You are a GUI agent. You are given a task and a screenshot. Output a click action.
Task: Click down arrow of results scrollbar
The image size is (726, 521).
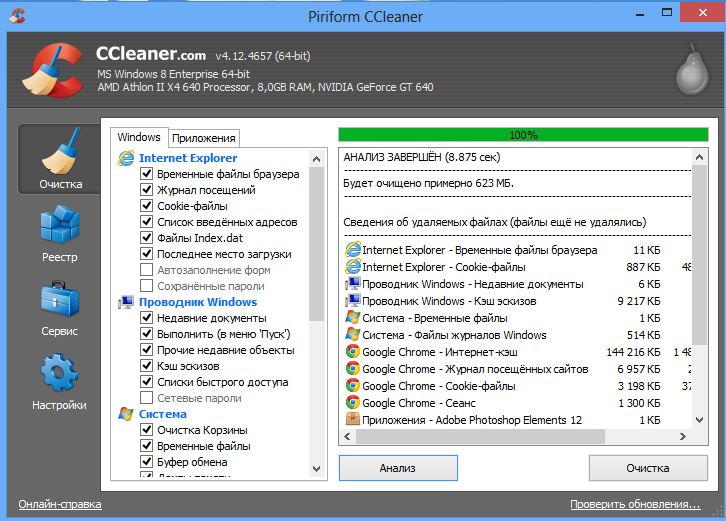click(x=700, y=420)
